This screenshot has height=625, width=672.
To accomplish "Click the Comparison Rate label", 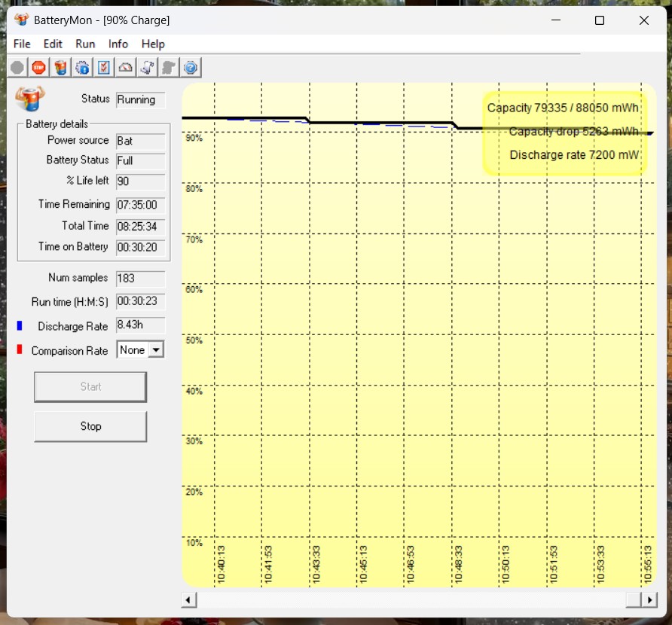I will (69, 351).
